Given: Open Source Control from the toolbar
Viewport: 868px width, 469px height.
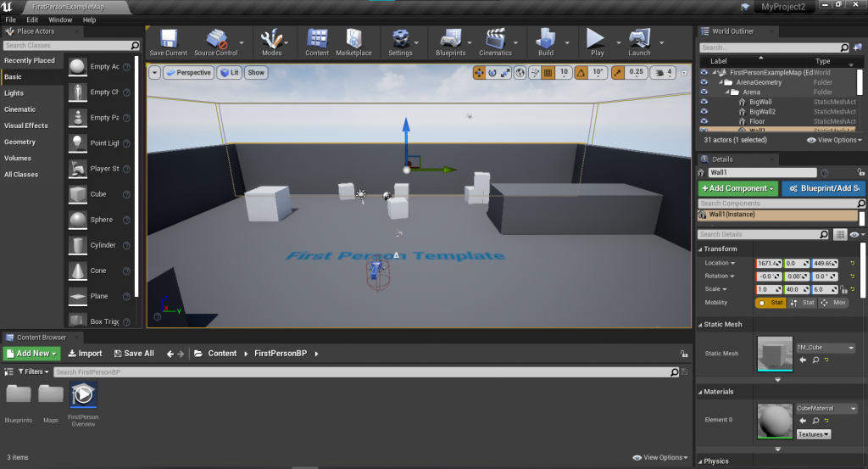Looking at the screenshot, I should pyautogui.click(x=216, y=42).
